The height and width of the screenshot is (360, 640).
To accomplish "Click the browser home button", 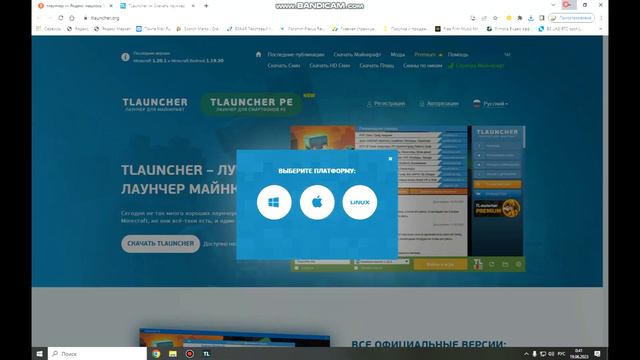I will point(72,18).
